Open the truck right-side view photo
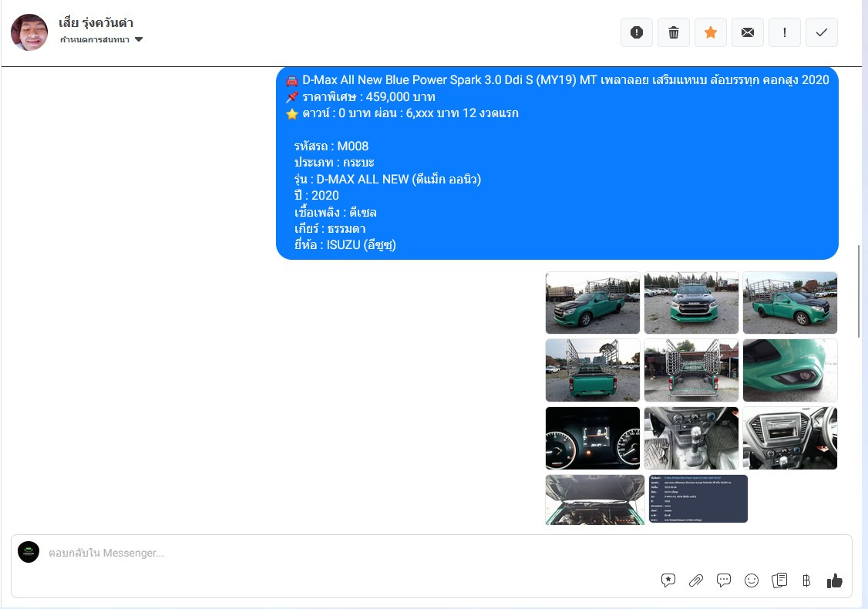 (790, 303)
